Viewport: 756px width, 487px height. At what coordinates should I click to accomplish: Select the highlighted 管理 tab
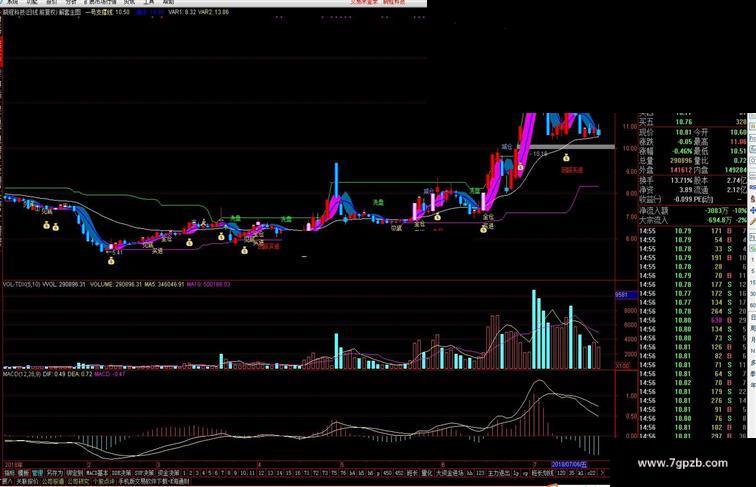[37, 473]
